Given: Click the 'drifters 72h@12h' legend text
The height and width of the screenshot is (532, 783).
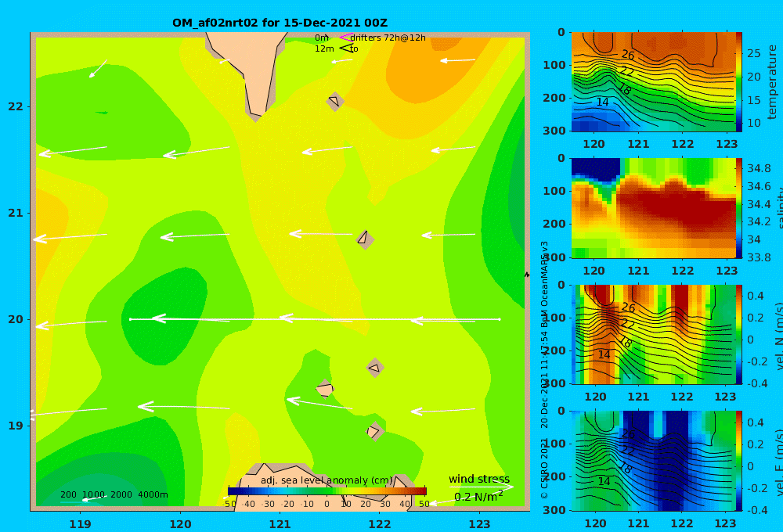Looking at the screenshot, I should click(388, 38).
